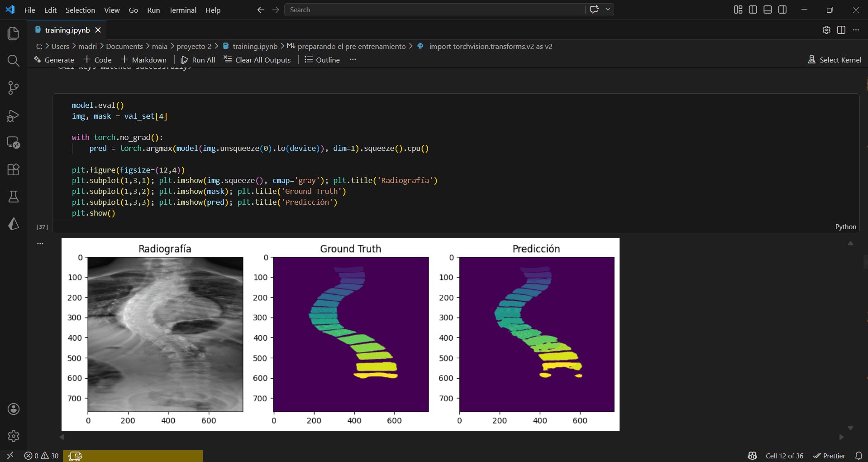Click the errors and warnings status indicator
This screenshot has height=462, width=868.
(x=41, y=456)
